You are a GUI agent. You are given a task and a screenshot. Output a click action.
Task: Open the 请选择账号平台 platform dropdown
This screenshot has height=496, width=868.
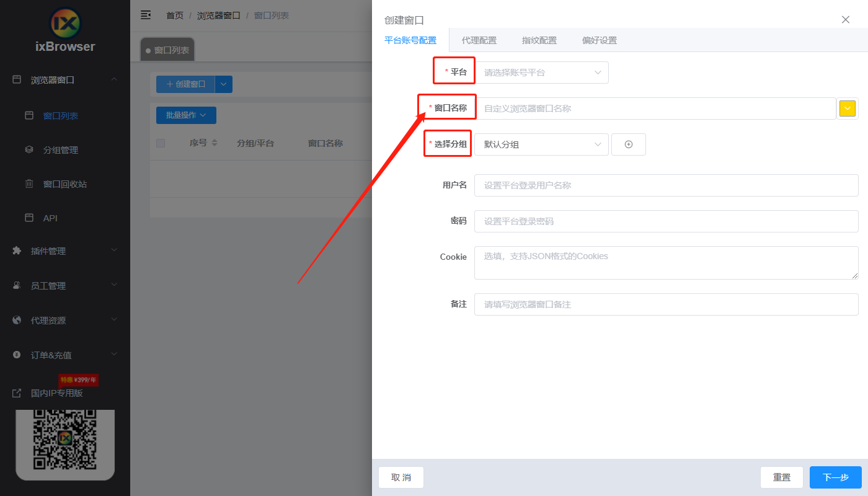tap(541, 73)
